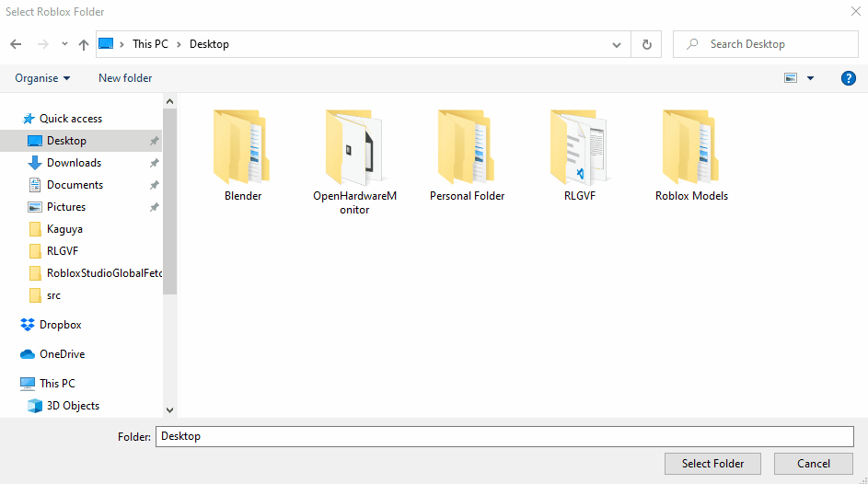Create a New folder
The width and height of the screenshot is (868, 484).
point(125,78)
